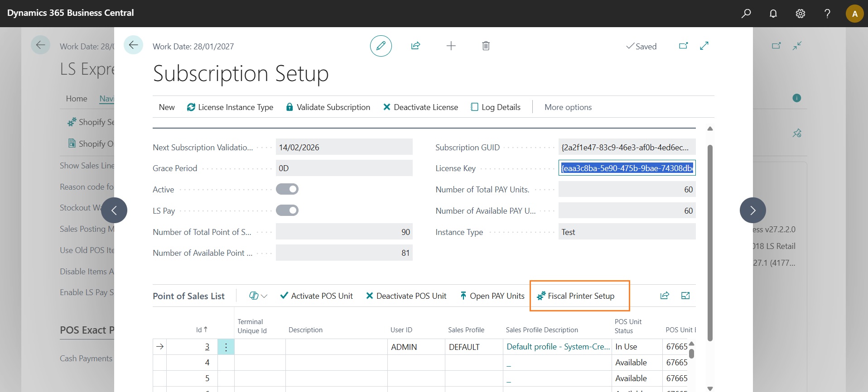Open the notifications bell
The image size is (868, 392).
[773, 14]
